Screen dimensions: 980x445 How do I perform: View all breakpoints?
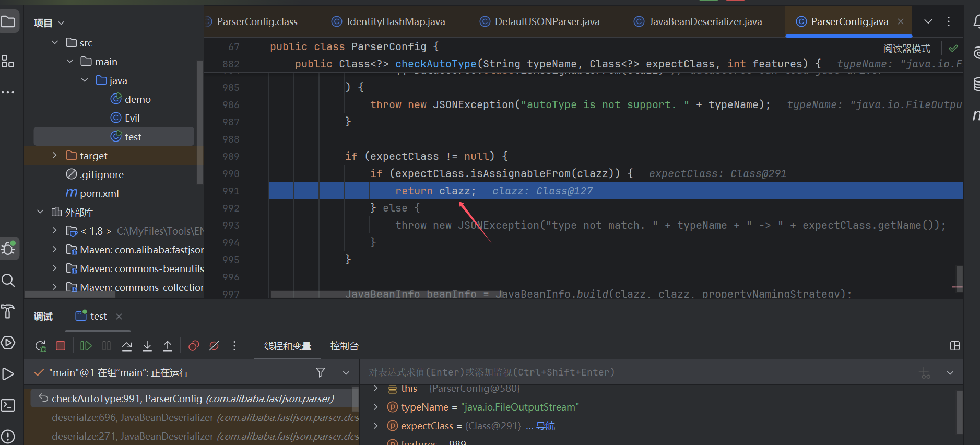[x=194, y=346]
